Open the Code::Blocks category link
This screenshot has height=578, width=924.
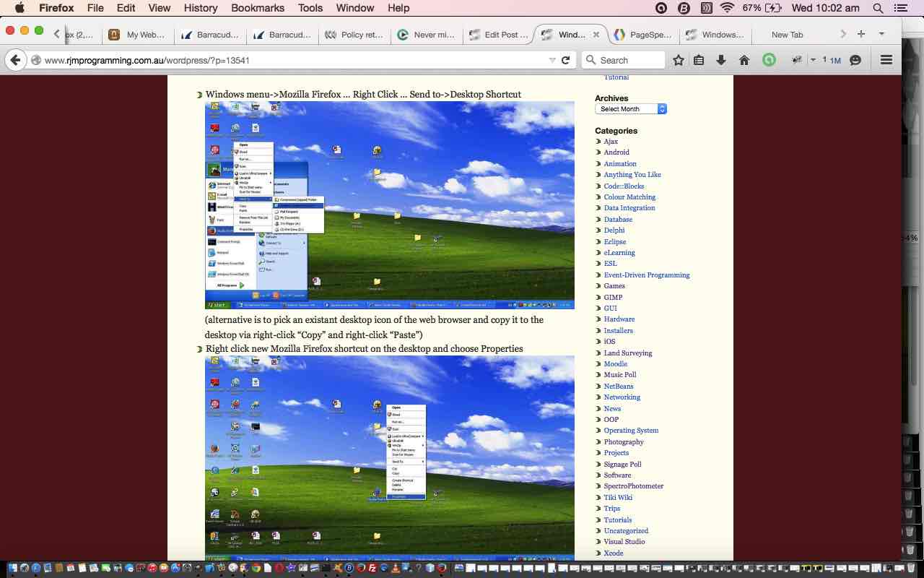tap(624, 186)
